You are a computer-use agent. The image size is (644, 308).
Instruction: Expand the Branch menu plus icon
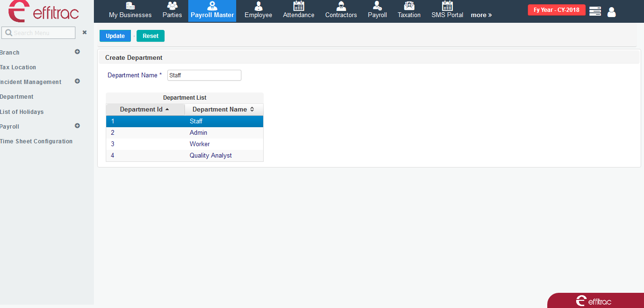pyautogui.click(x=77, y=52)
